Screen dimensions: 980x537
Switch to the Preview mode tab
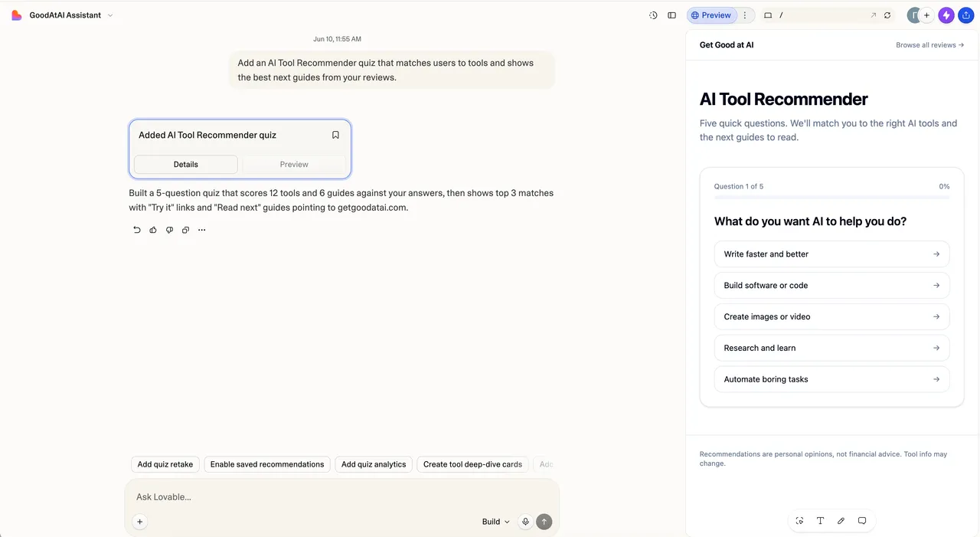pos(711,15)
